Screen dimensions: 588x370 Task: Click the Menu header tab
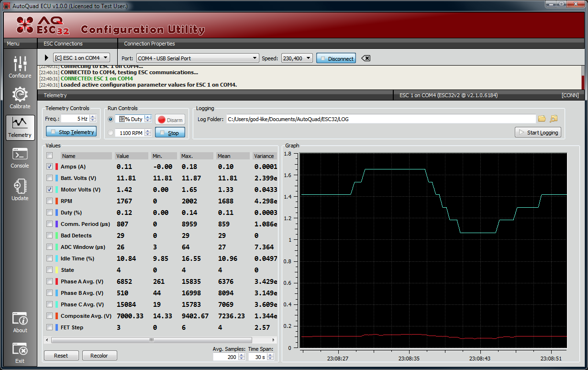coord(20,44)
